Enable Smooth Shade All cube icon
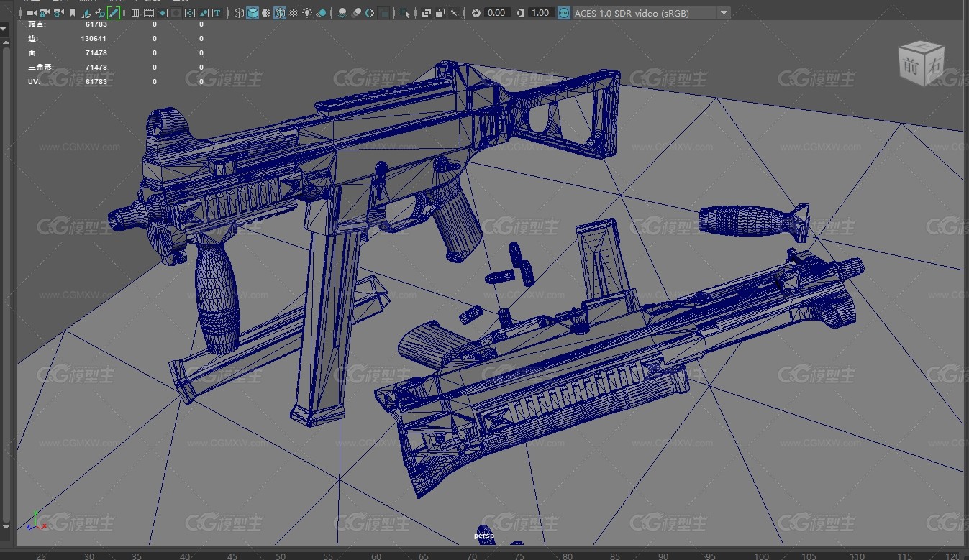Image resolution: width=969 pixels, height=560 pixels. (253, 13)
